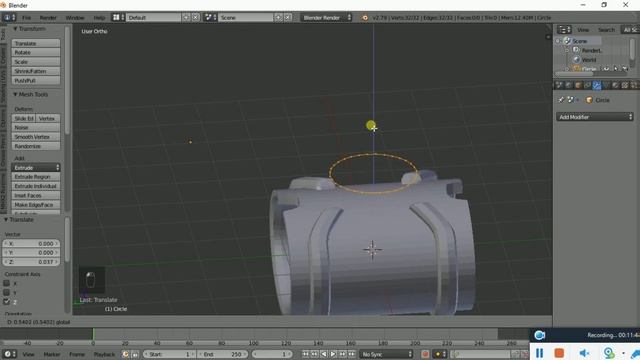Click the Z vector value field
Screen dimensions: 640x360
click(x=31, y=262)
